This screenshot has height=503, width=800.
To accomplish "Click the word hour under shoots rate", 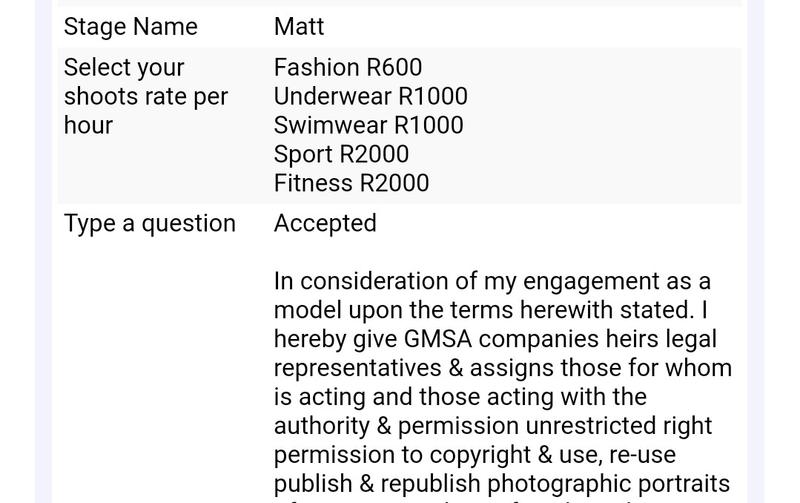I will pyautogui.click(x=88, y=125).
